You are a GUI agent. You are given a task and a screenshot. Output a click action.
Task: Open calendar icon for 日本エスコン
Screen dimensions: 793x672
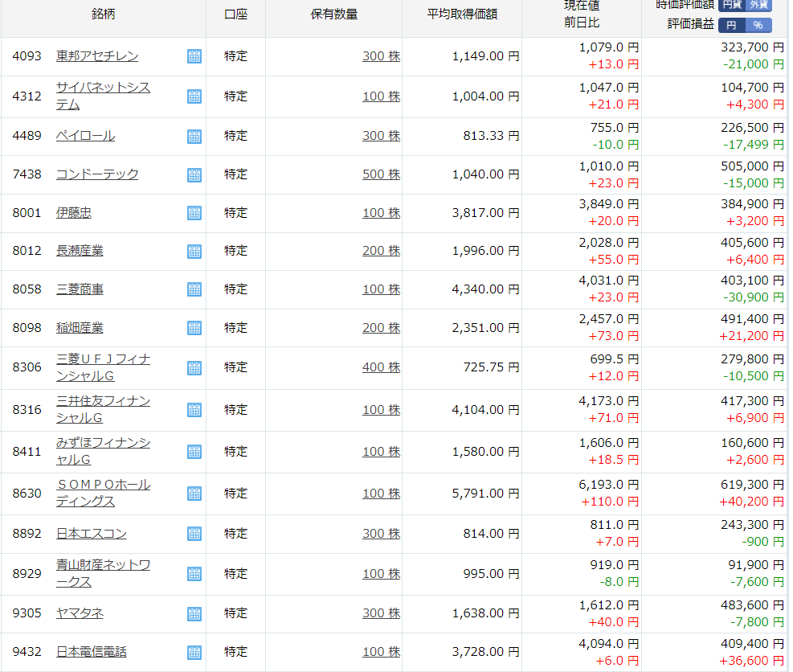[194, 534]
